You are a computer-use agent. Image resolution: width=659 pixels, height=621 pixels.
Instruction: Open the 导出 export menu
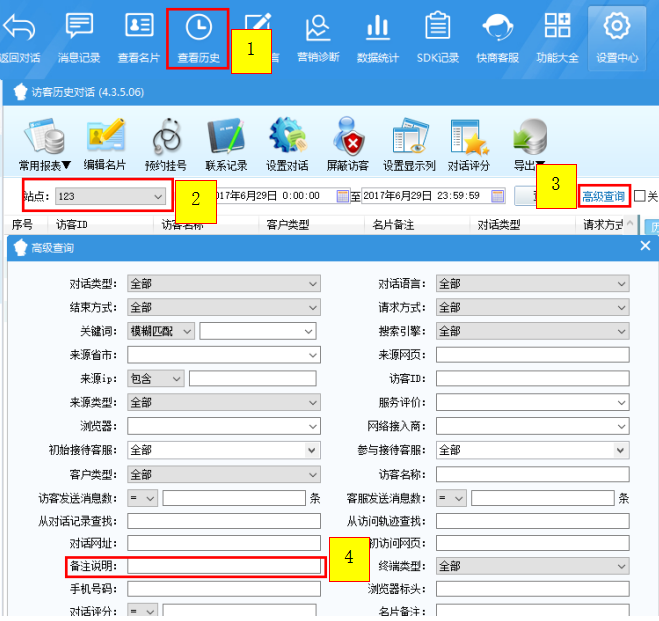click(x=528, y=144)
